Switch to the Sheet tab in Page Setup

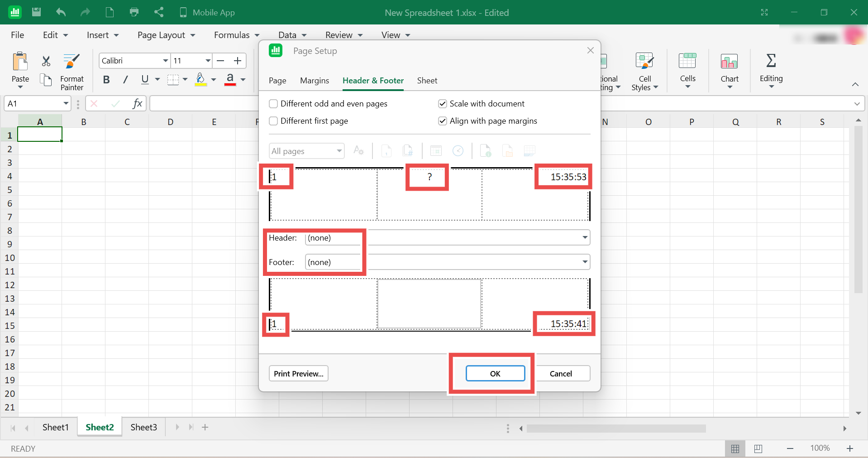(x=427, y=81)
